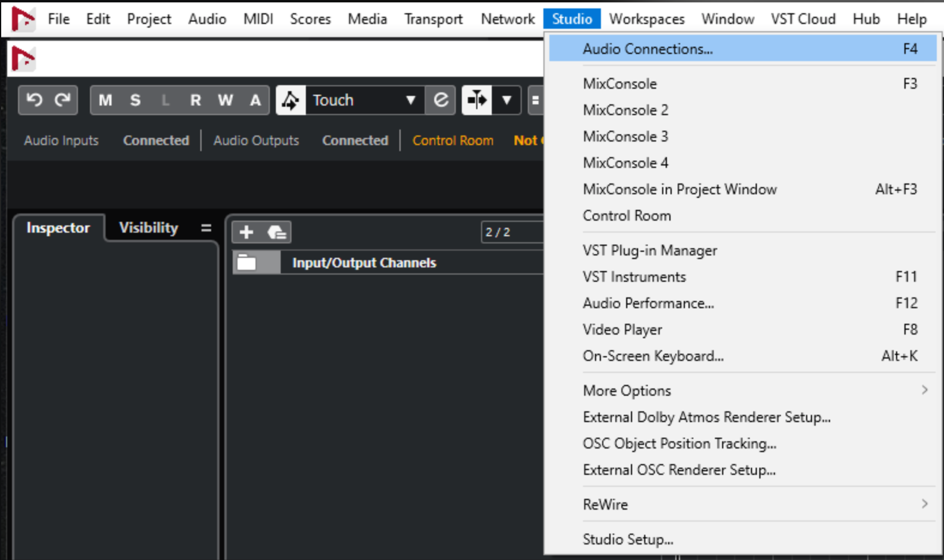Choose Studio Setup menu entry
This screenshot has width=944, height=560.
click(628, 539)
